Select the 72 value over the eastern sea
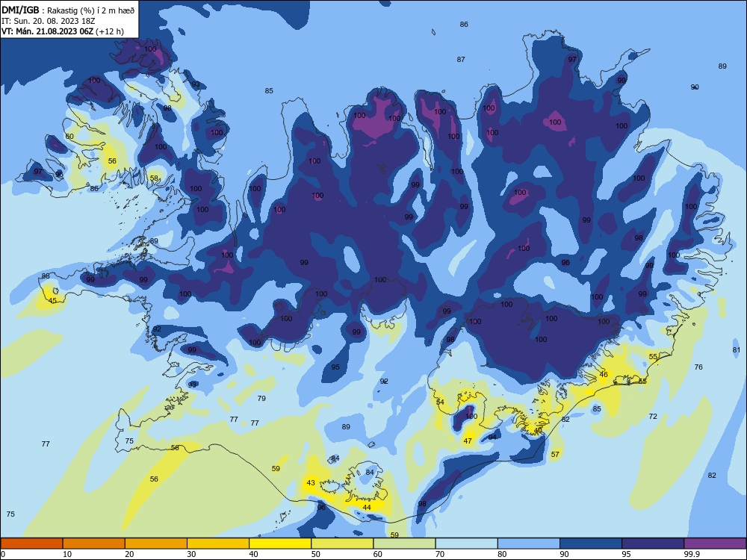Image resolution: width=747 pixels, height=560 pixels. tap(653, 416)
